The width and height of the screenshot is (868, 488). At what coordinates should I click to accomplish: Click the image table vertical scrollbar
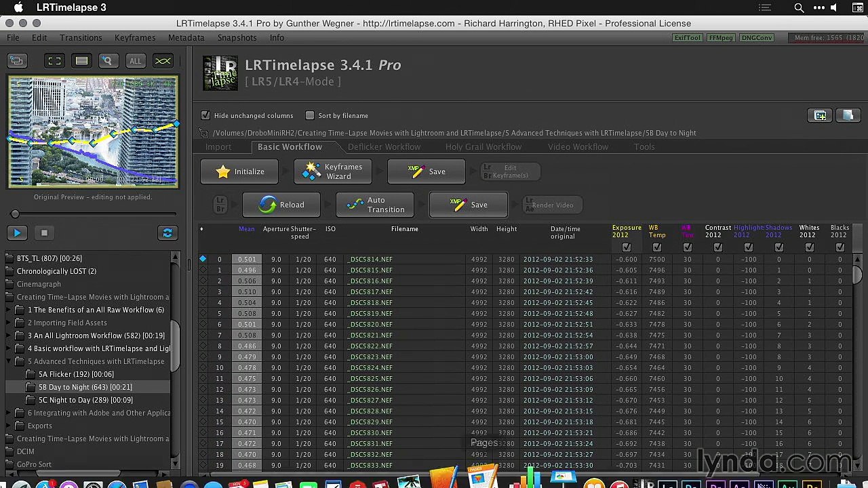857,274
